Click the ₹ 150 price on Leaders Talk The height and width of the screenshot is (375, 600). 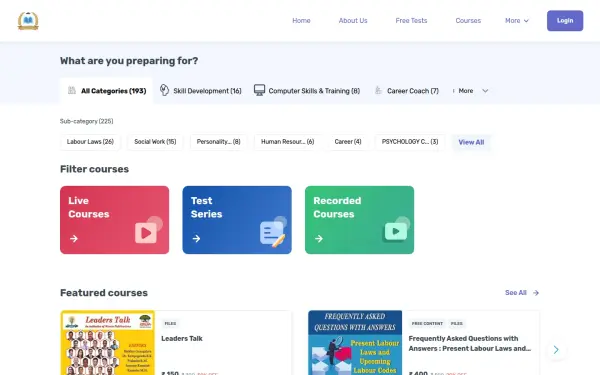[x=170, y=373]
